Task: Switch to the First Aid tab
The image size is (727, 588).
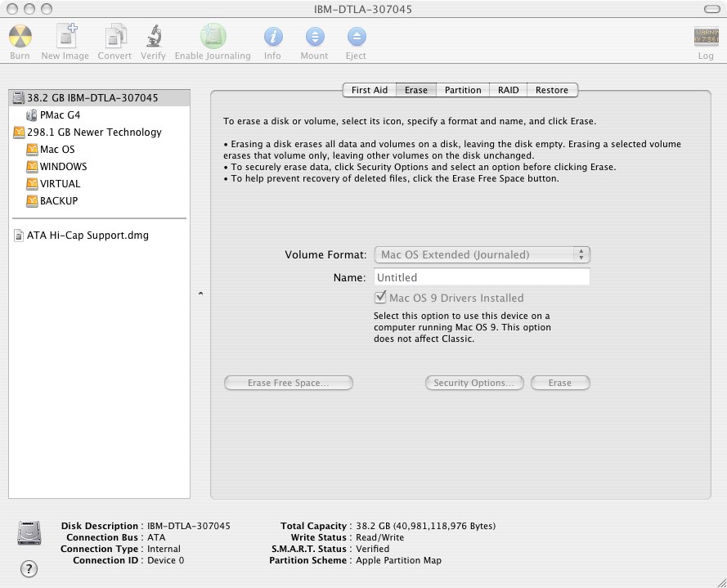Action: (x=369, y=90)
